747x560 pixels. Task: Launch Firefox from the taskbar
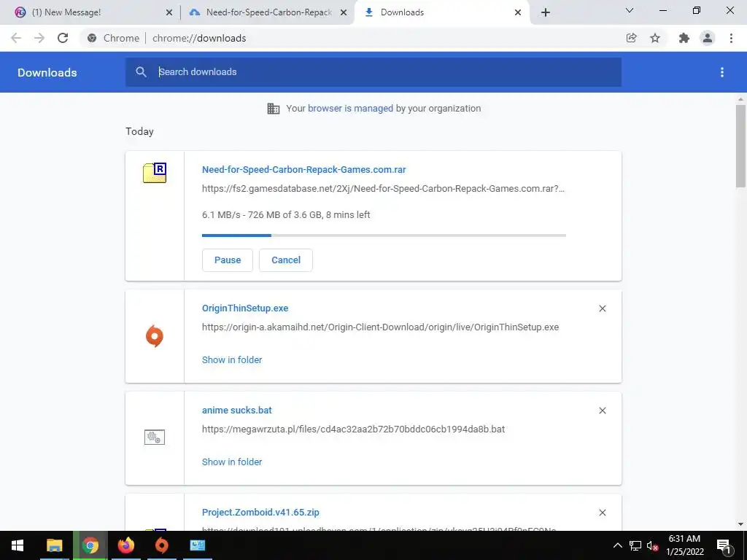click(x=125, y=545)
